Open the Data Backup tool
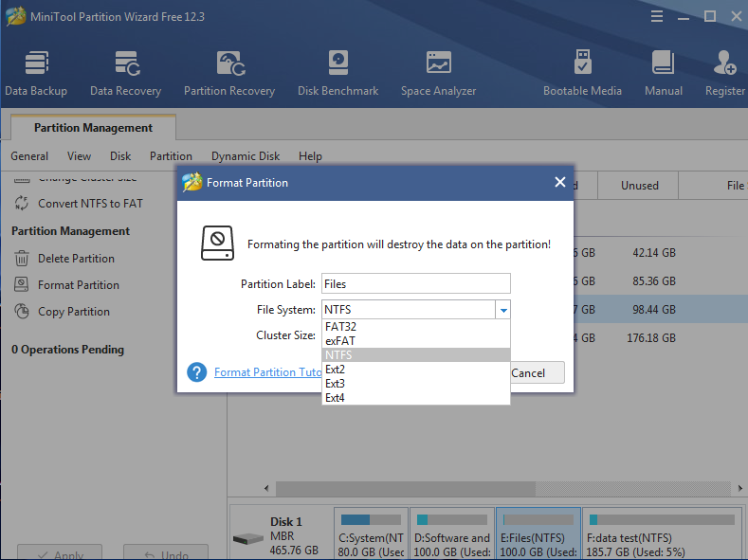This screenshot has width=748, height=560. [x=36, y=73]
